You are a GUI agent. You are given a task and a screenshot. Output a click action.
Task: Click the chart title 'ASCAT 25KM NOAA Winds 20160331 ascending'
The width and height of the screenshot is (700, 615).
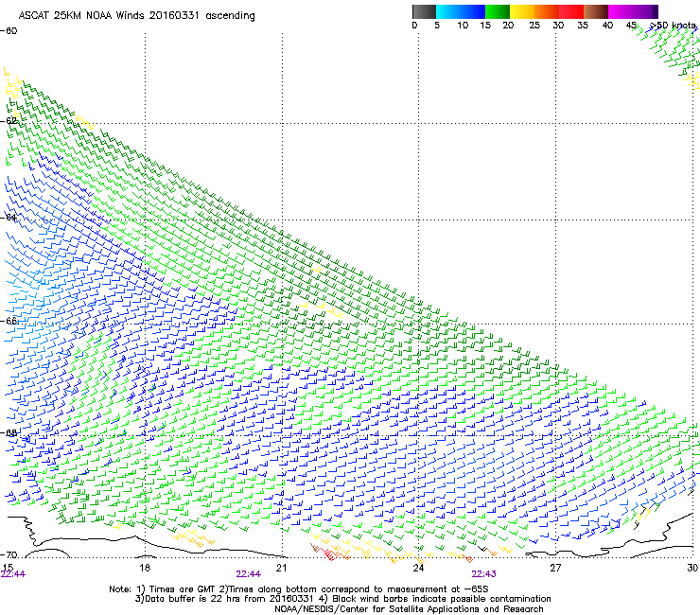(x=136, y=16)
